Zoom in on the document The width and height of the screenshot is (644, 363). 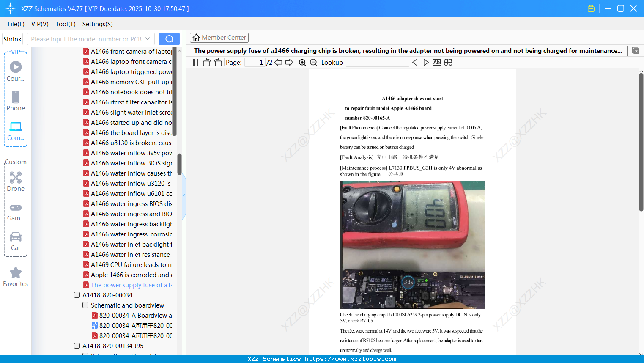302,62
